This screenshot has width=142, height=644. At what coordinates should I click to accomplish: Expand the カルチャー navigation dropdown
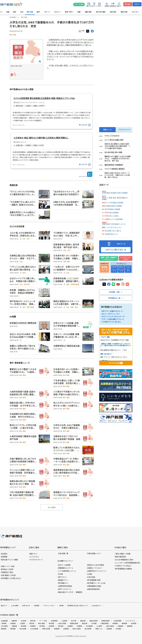click(58, 12)
